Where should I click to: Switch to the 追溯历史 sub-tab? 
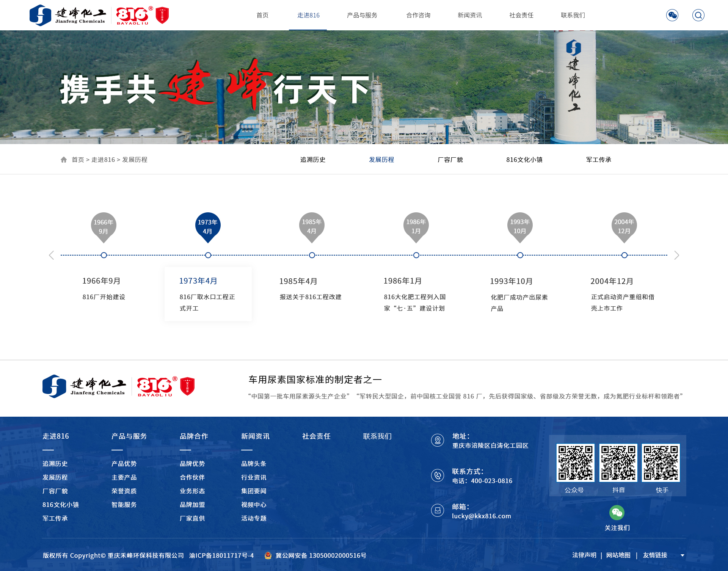coord(313,160)
